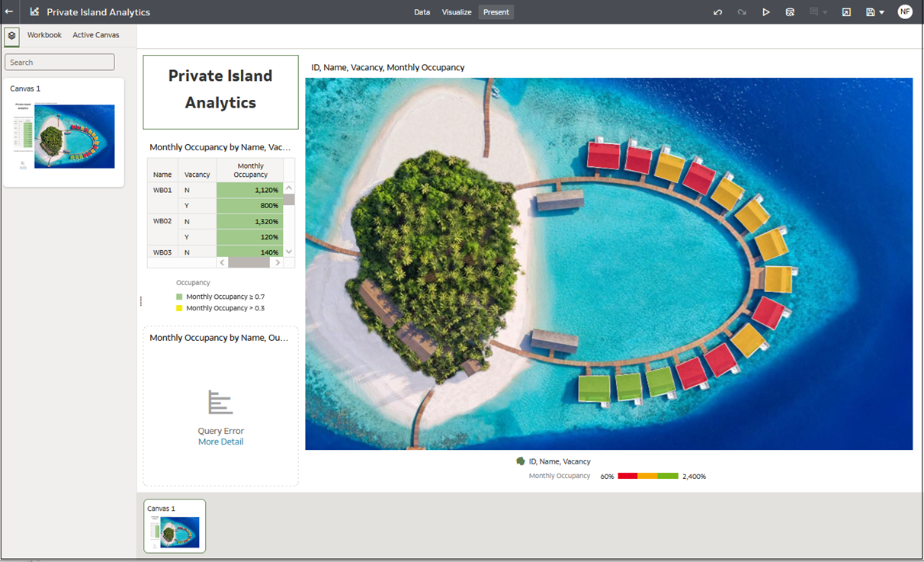This screenshot has width=924, height=562.
Task: Click the export workbook icon
Action: tap(846, 12)
